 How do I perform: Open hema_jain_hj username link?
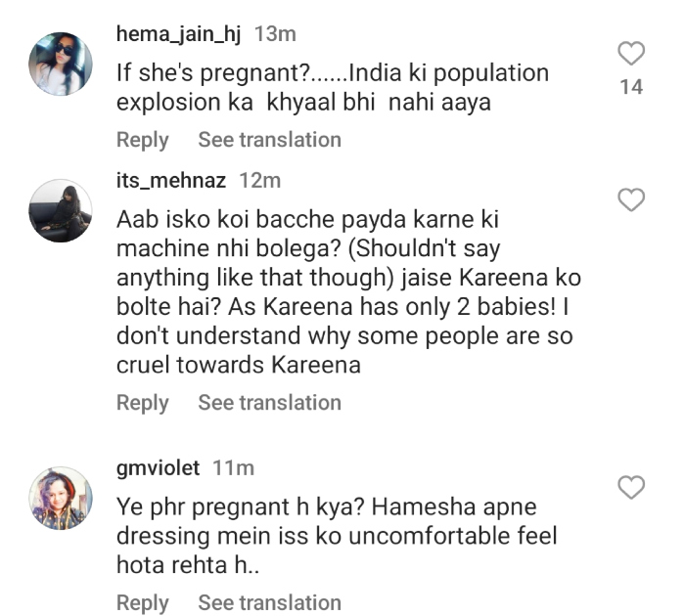click(x=179, y=34)
